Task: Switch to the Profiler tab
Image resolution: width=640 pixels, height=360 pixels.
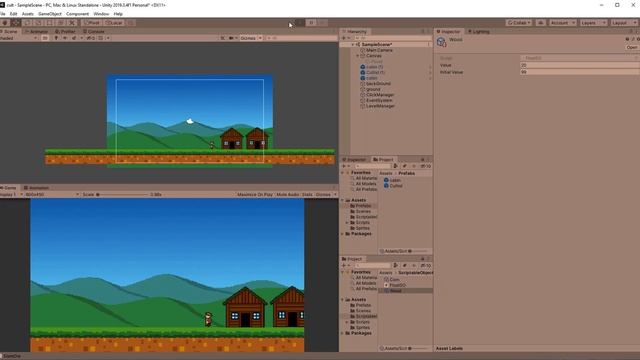Action: (66, 31)
